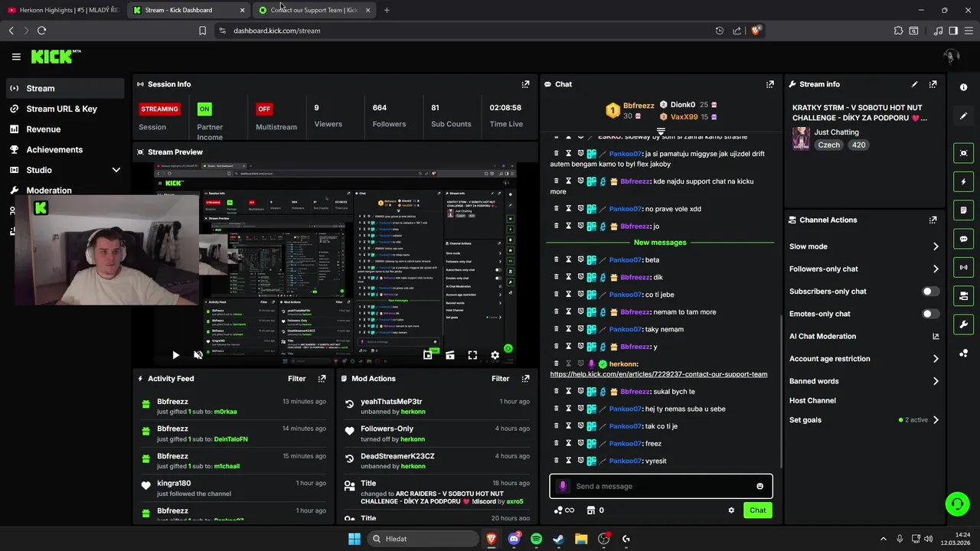Open a new browser tab
This screenshot has width=980, height=551.
pyautogui.click(x=387, y=10)
